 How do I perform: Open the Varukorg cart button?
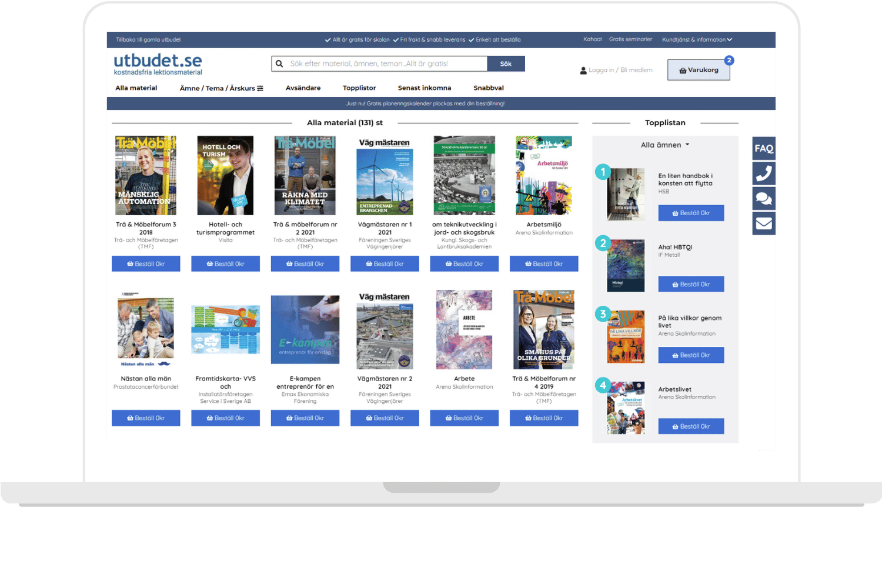pos(699,70)
